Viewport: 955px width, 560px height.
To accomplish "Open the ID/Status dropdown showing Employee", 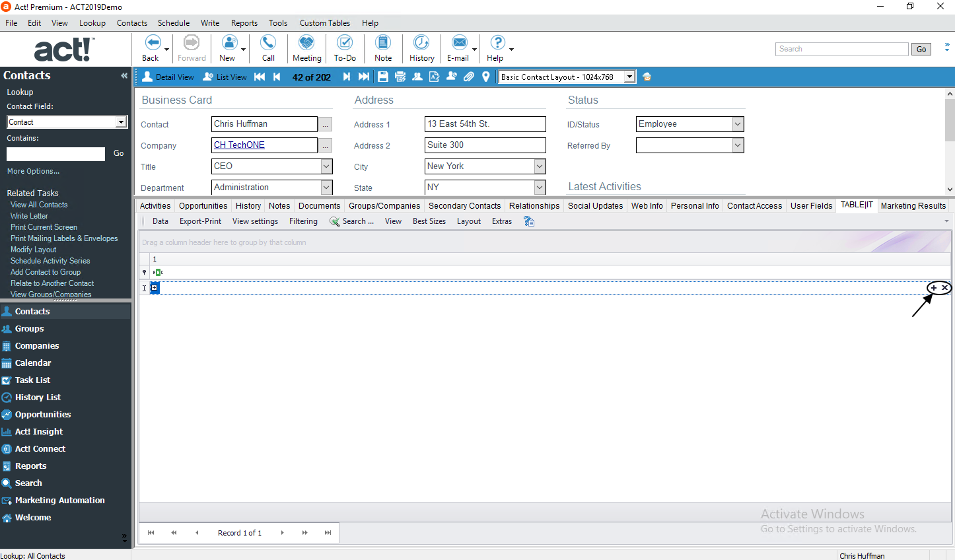I will coord(738,124).
